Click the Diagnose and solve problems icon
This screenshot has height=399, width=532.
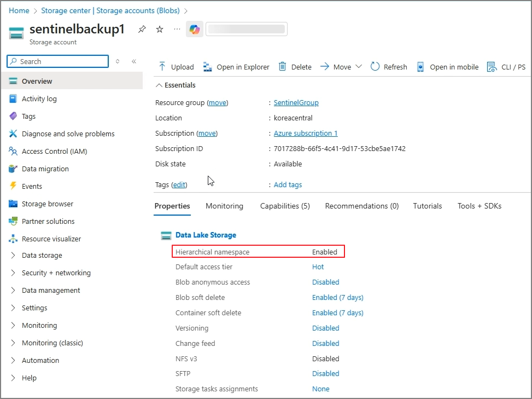(x=13, y=134)
